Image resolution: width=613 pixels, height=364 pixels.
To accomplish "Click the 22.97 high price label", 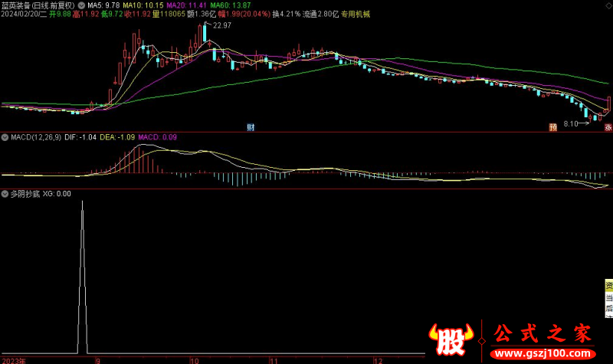I will 221,26.
